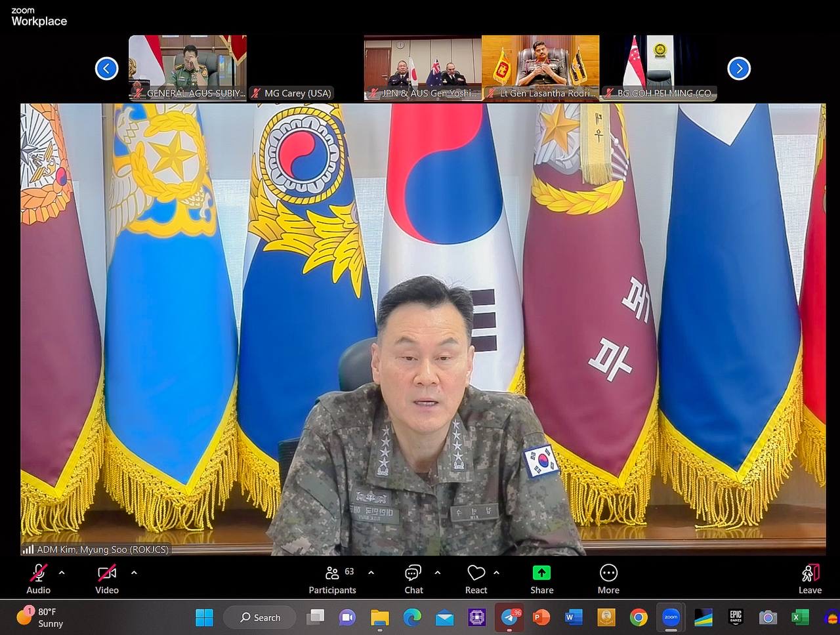Expand the Participants options arrow

coord(371,573)
